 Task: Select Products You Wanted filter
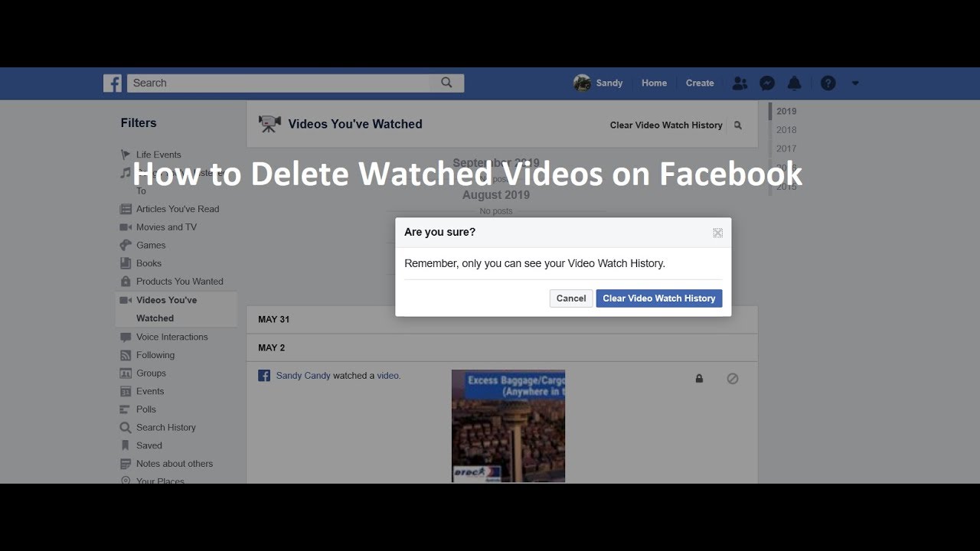pyautogui.click(x=180, y=282)
